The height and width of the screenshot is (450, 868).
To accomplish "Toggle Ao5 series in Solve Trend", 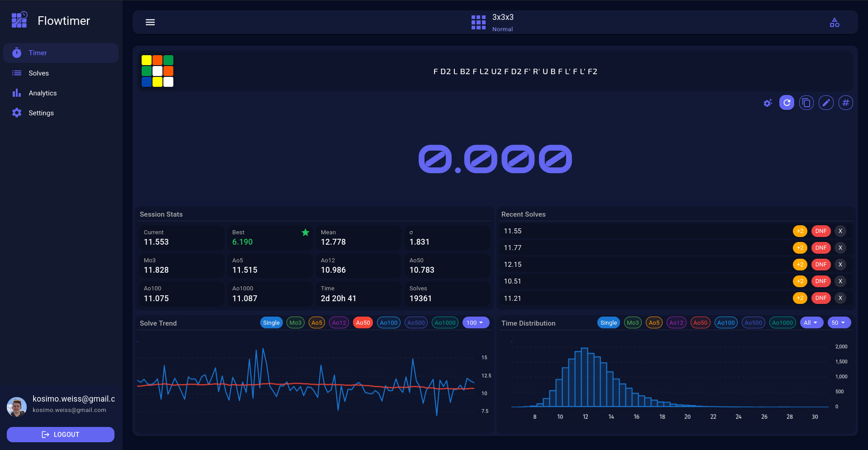I will (x=317, y=322).
